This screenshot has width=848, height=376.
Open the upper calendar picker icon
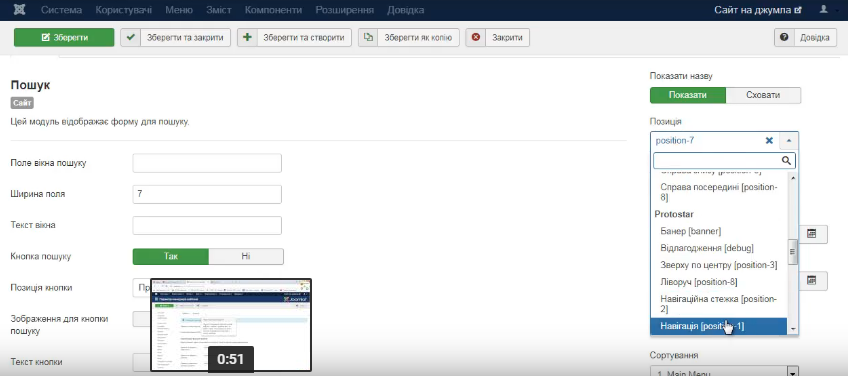[811, 233]
